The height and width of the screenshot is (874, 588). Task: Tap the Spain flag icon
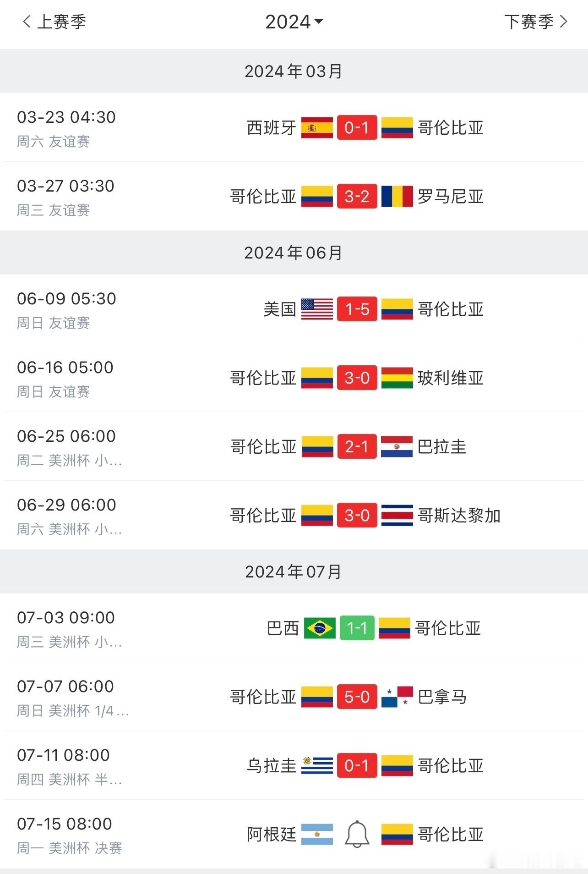[317, 127]
